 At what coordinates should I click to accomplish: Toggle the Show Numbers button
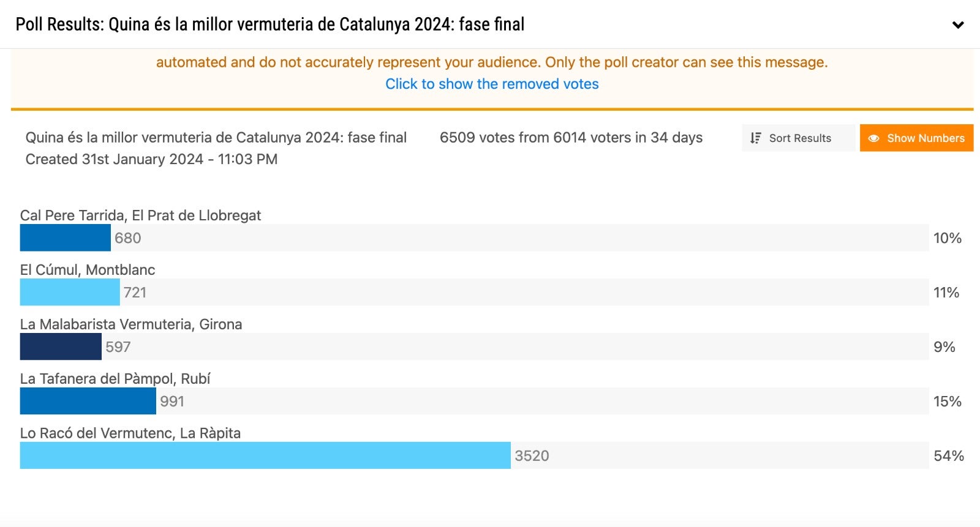pos(916,138)
